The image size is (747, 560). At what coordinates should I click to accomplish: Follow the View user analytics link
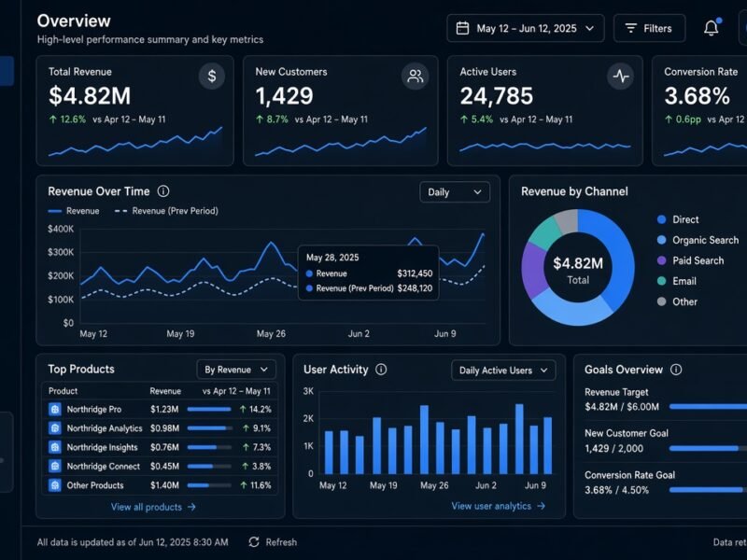tap(499, 506)
